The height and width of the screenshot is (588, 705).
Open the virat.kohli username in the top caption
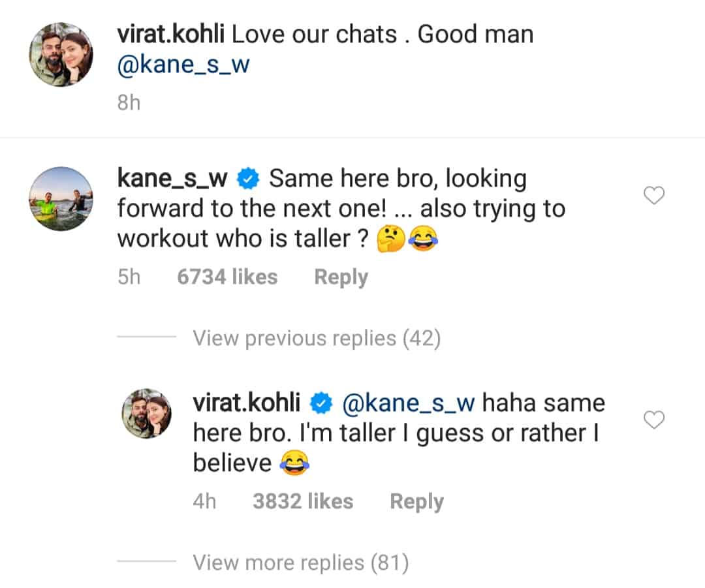tap(170, 35)
